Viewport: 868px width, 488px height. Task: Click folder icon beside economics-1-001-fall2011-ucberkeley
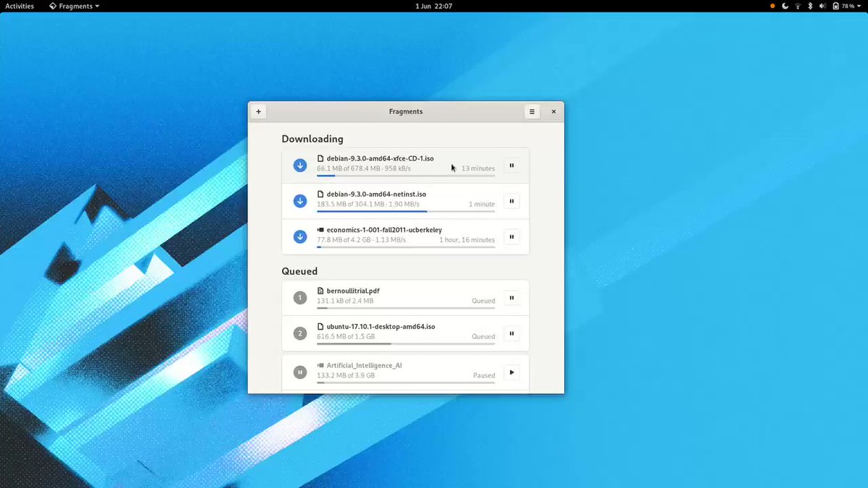(x=320, y=230)
